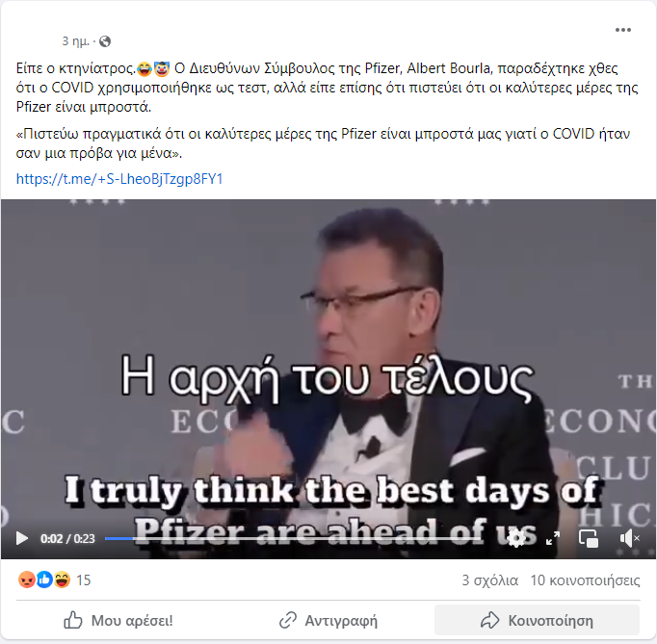Click the angry reaction emoji

pyautogui.click(x=26, y=580)
